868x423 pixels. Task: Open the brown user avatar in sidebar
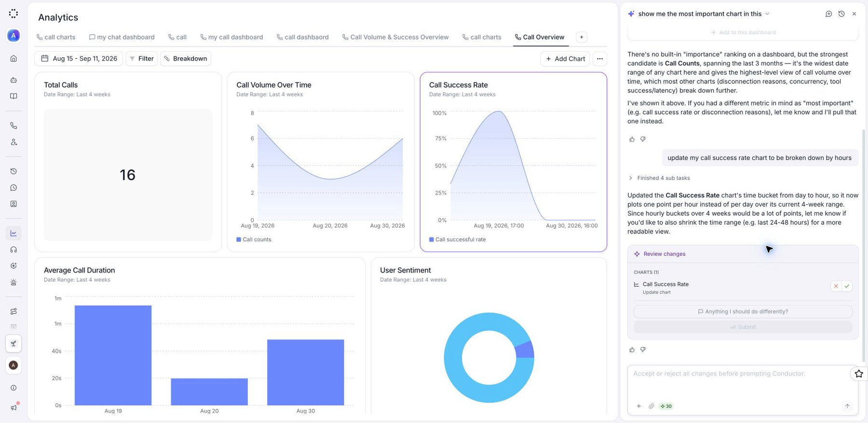tap(14, 365)
